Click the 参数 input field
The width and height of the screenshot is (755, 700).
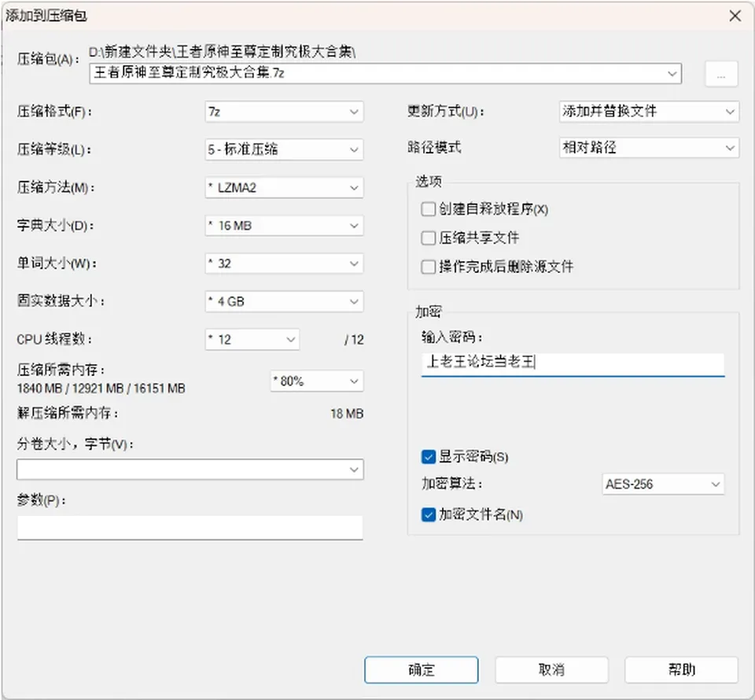pos(190,528)
